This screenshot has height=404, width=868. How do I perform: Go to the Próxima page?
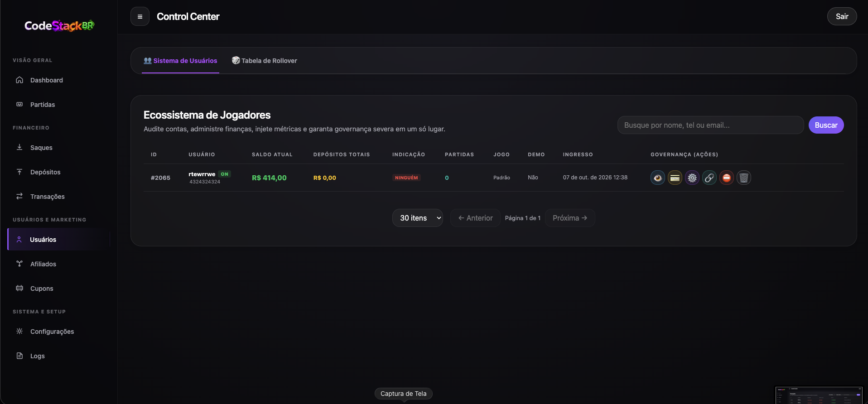(x=570, y=218)
